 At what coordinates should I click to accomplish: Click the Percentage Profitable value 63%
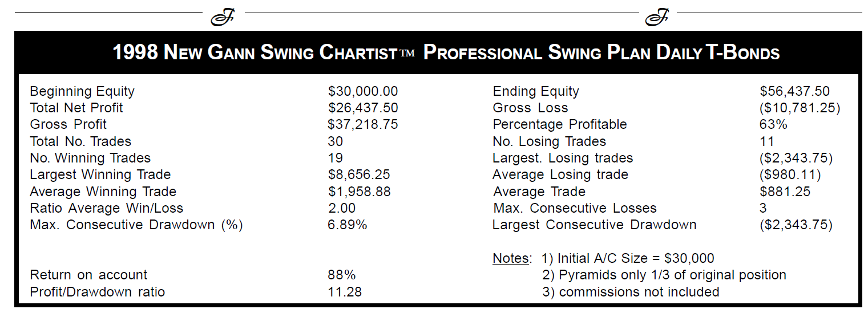[773, 124]
